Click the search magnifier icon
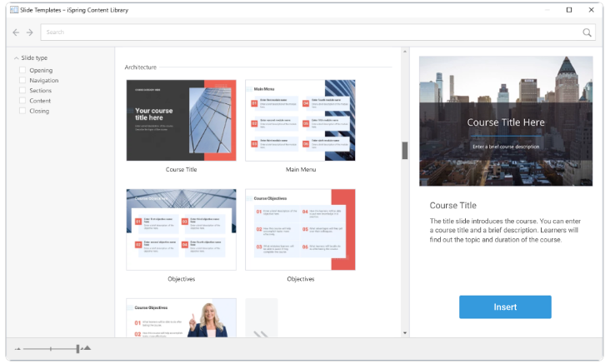The image size is (610, 364). (x=587, y=32)
